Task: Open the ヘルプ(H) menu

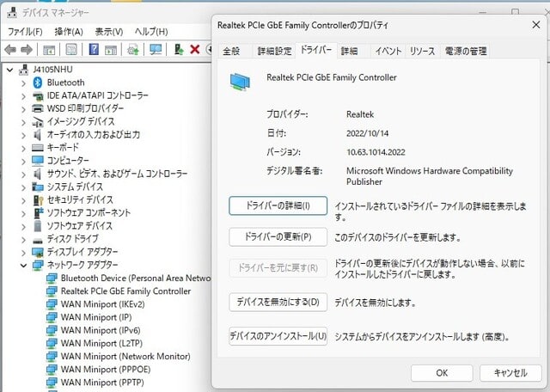Action: click(x=151, y=32)
